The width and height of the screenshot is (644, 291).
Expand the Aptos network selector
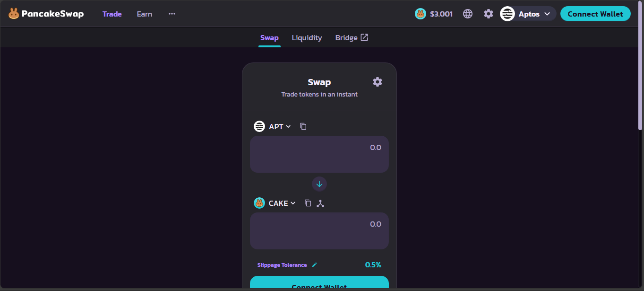point(528,14)
